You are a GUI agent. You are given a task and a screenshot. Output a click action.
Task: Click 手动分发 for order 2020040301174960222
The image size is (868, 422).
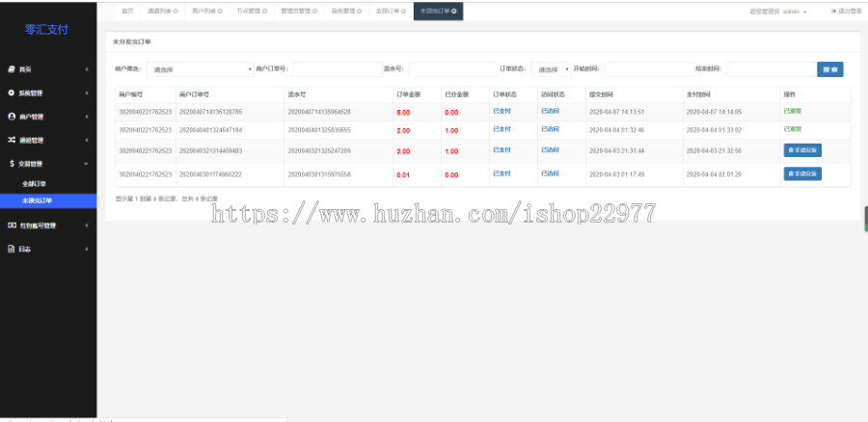(x=802, y=173)
